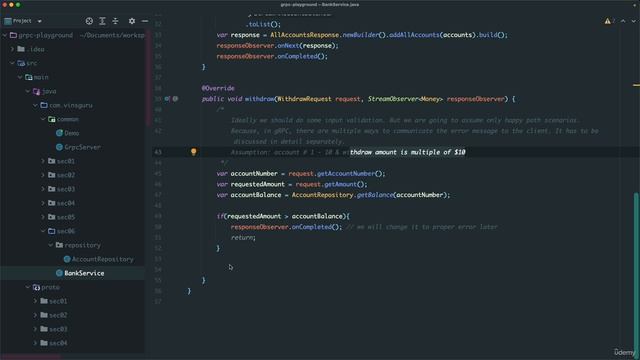Viewport: 640px width, 360px height.
Task: Click the getAmount method call
Action: point(340,184)
